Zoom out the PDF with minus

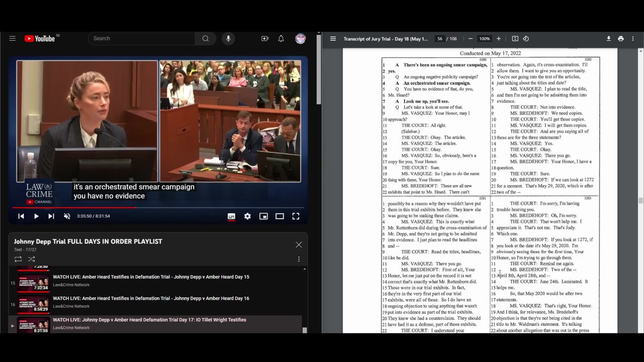pos(470,39)
